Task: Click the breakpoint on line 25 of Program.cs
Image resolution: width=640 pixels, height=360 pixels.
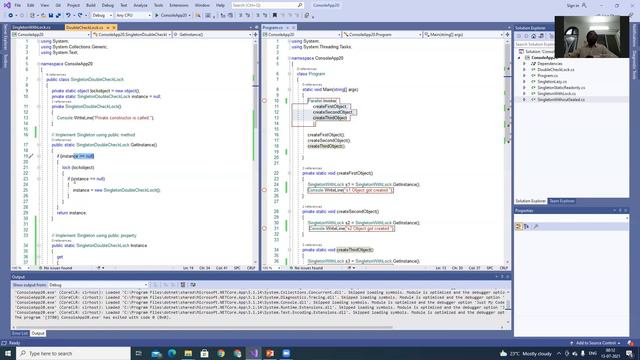Action: pos(264,190)
